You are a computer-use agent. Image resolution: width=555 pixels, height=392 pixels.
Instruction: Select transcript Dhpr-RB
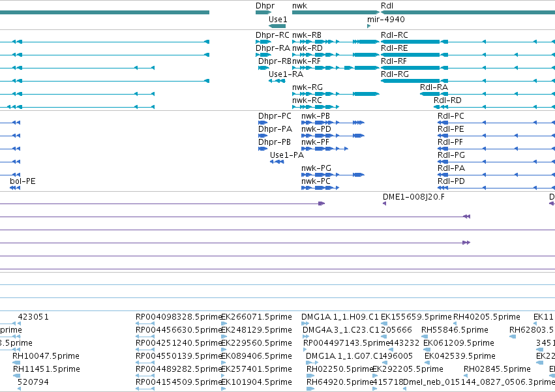coord(275,61)
